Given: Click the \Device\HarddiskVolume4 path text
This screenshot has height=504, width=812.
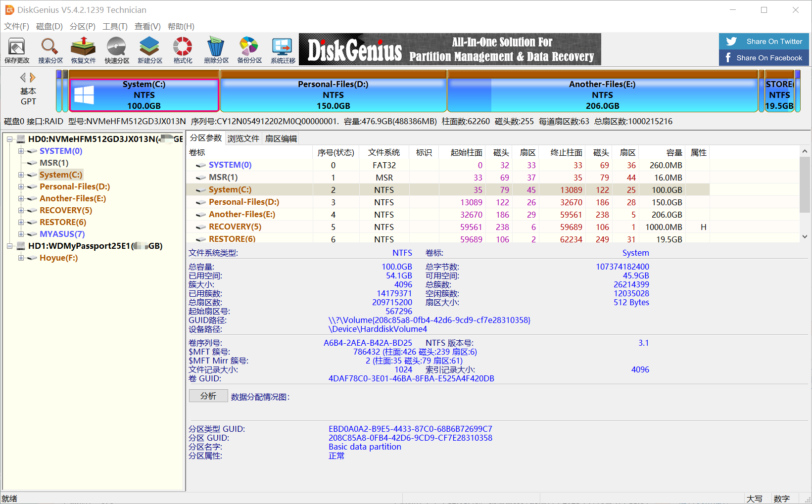Looking at the screenshot, I should pyautogui.click(x=378, y=329).
